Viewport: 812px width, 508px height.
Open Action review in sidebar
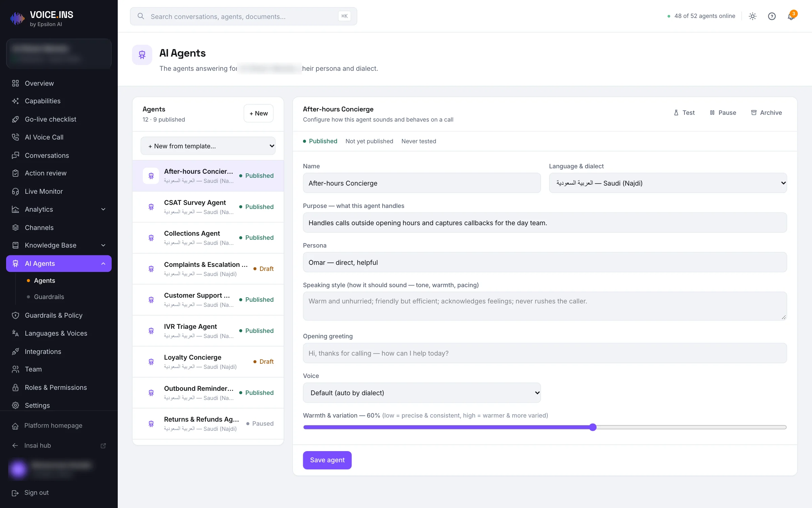59,173
